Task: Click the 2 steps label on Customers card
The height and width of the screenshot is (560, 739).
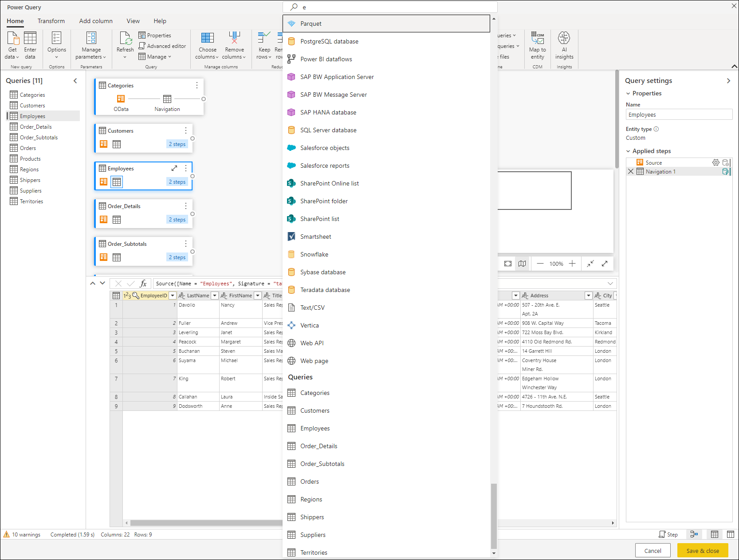Action: coord(177,144)
